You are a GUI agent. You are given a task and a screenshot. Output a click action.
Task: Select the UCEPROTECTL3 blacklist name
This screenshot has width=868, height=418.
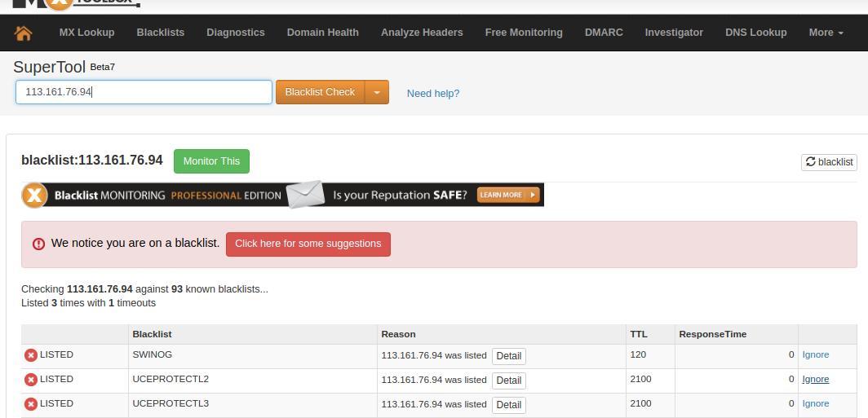click(170, 403)
